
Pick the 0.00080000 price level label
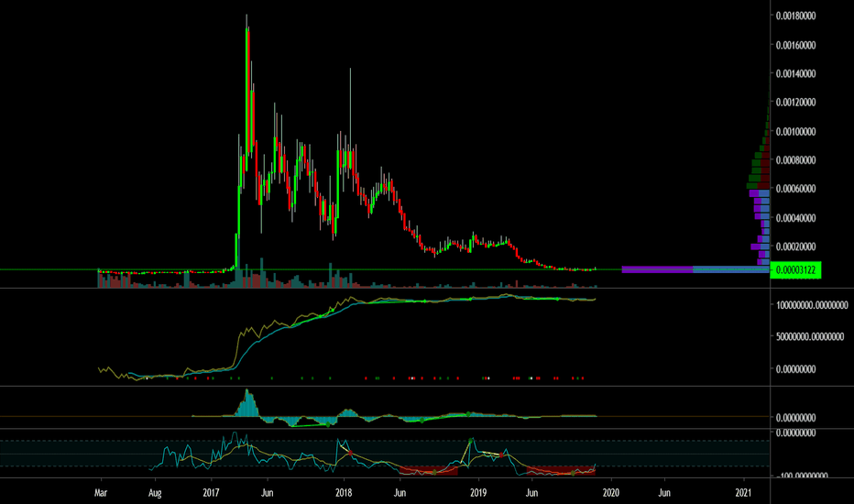795,160
